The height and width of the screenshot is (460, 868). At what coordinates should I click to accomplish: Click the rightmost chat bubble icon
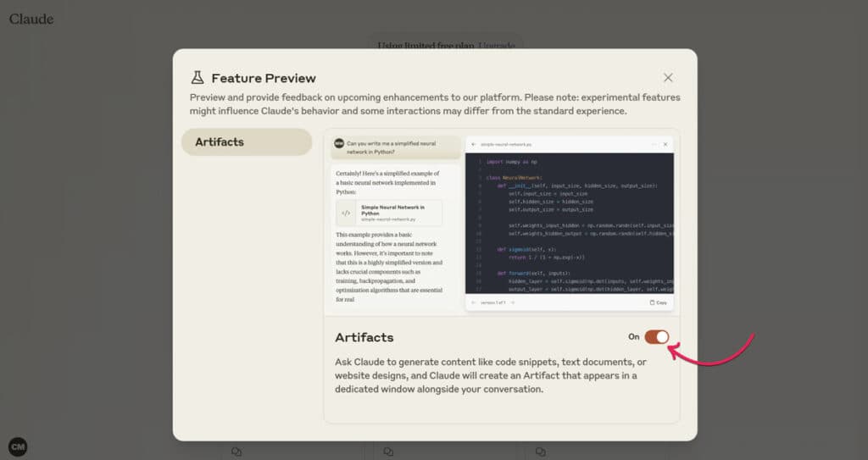[x=541, y=452]
